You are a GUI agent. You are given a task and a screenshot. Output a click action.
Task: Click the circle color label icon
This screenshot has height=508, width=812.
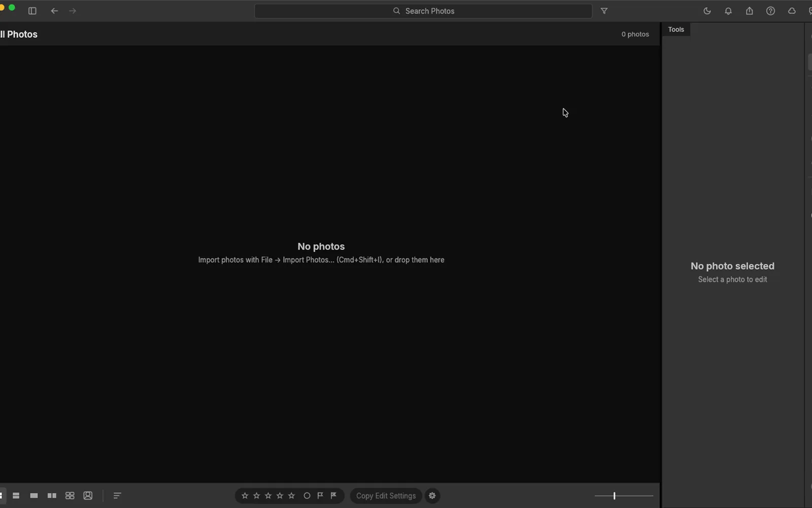307,496
